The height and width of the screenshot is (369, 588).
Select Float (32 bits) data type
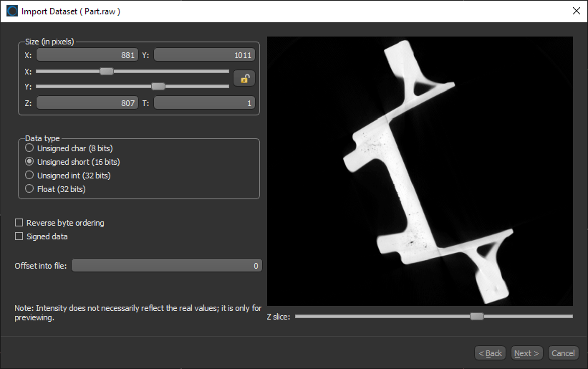(29, 188)
